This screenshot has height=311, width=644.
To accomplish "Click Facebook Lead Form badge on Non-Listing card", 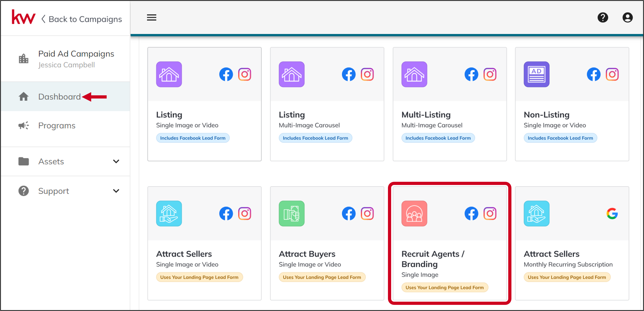I will pyautogui.click(x=560, y=138).
